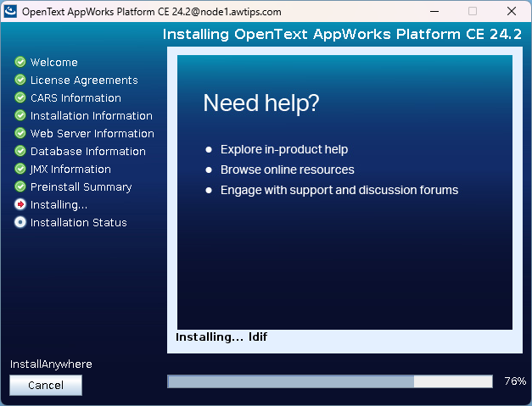Screen dimensions: 532x406
Task: Click the OpenText app icon in title bar
Action: pyautogui.click(x=11, y=12)
